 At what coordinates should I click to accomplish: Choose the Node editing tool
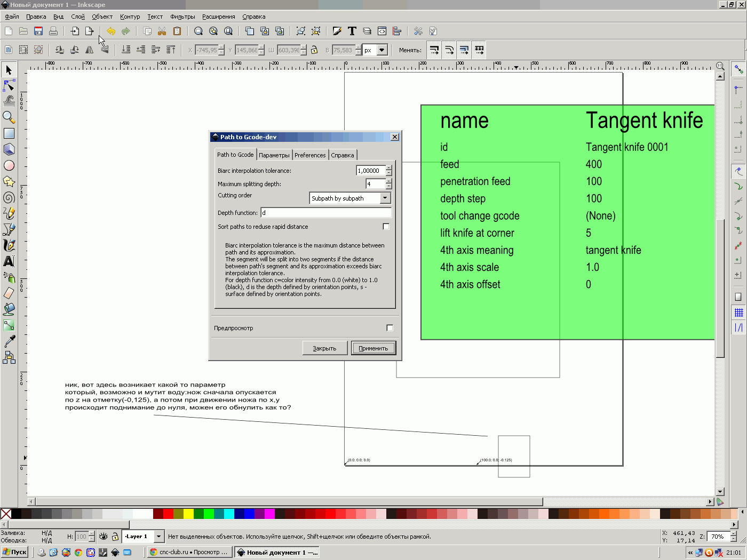[9, 85]
